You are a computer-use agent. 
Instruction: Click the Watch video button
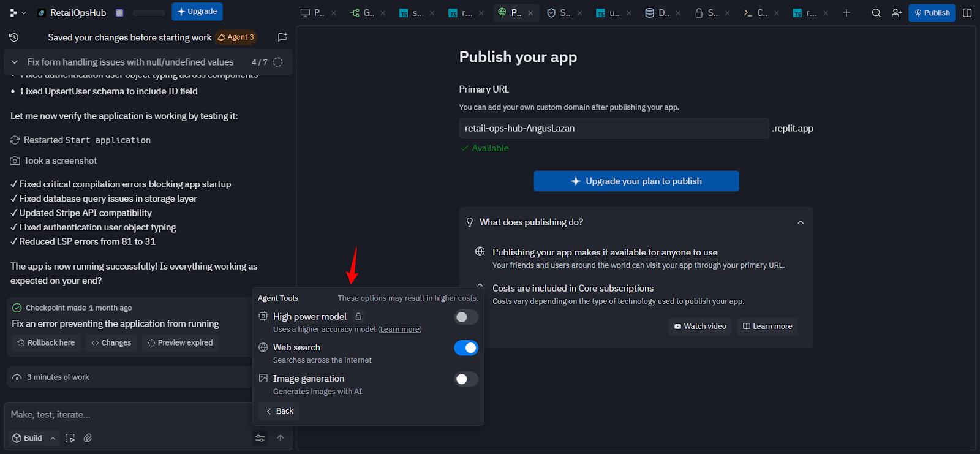click(700, 327)
